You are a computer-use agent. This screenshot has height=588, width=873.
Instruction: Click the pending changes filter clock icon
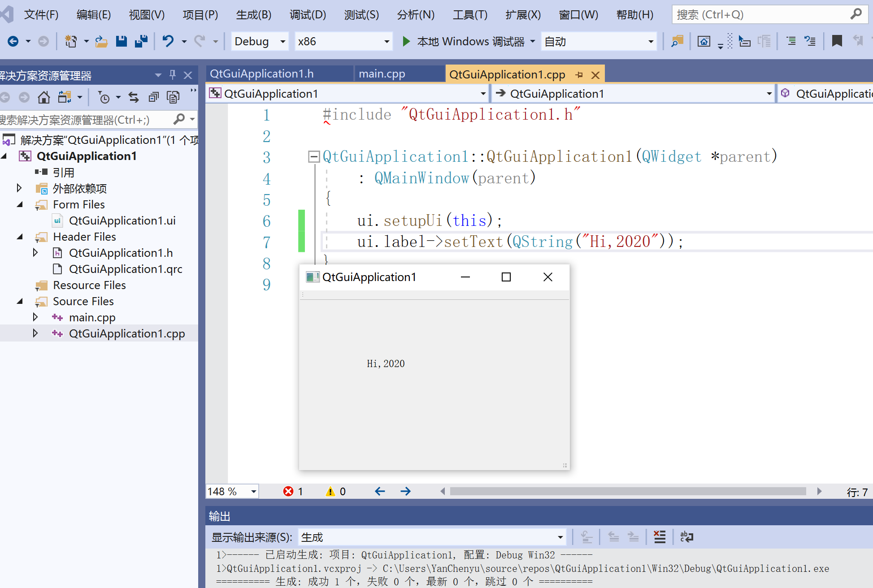[x=104, y=97]
